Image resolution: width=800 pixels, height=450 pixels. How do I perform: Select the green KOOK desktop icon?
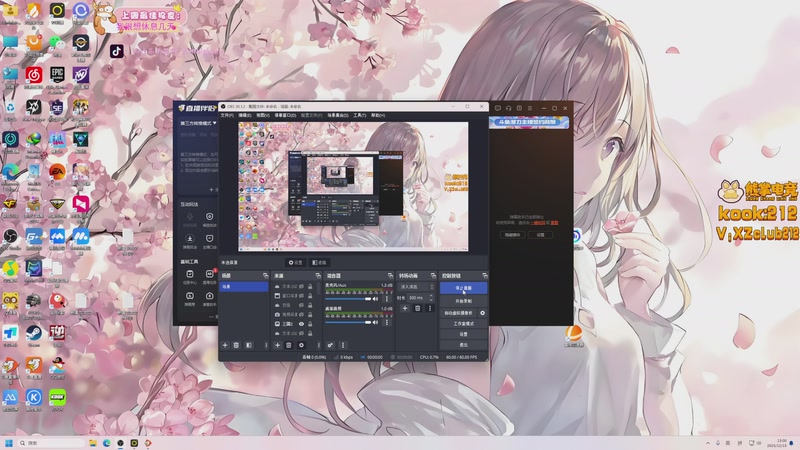tap(57, 397)
